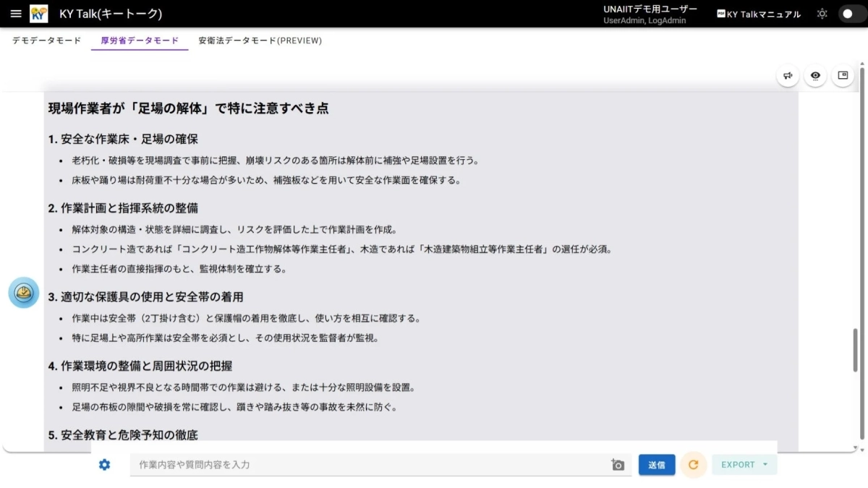Switch to the デモデータモード tab
The height and width of the screenshot is (488, 868).
[x=46, y=41]
